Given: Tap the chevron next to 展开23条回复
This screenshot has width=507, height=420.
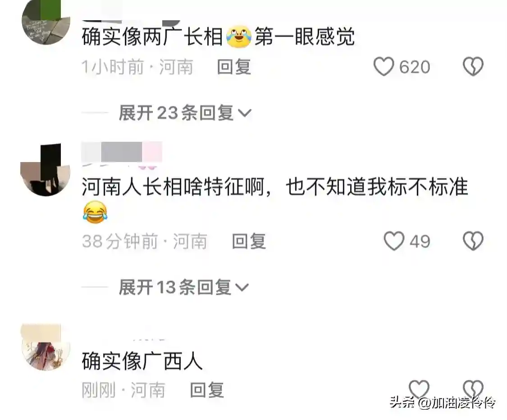Looking at the screenshot, I should click(245, 113).
